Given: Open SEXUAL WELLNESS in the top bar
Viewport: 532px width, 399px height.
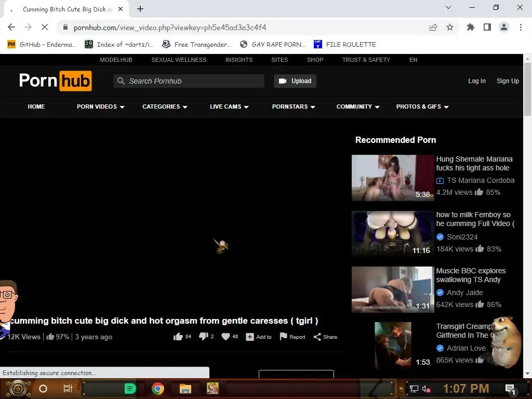Looking at the screenshot, I should 179,60.
